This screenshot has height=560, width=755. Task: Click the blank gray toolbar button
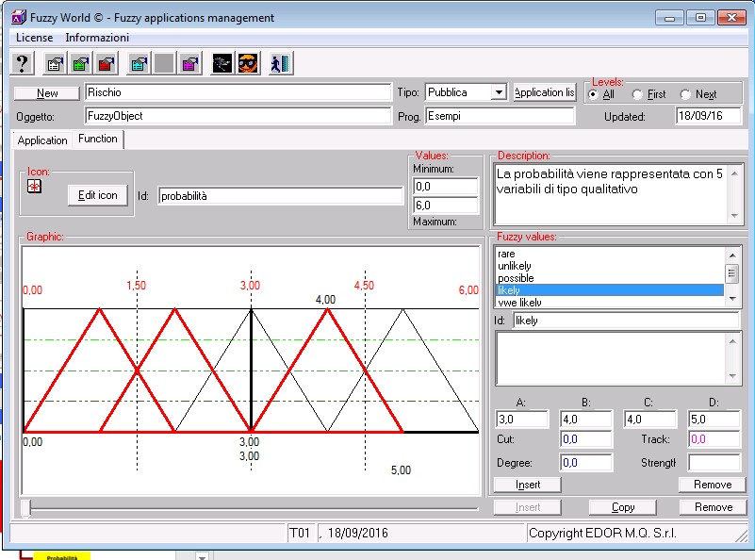pos(164,63)
